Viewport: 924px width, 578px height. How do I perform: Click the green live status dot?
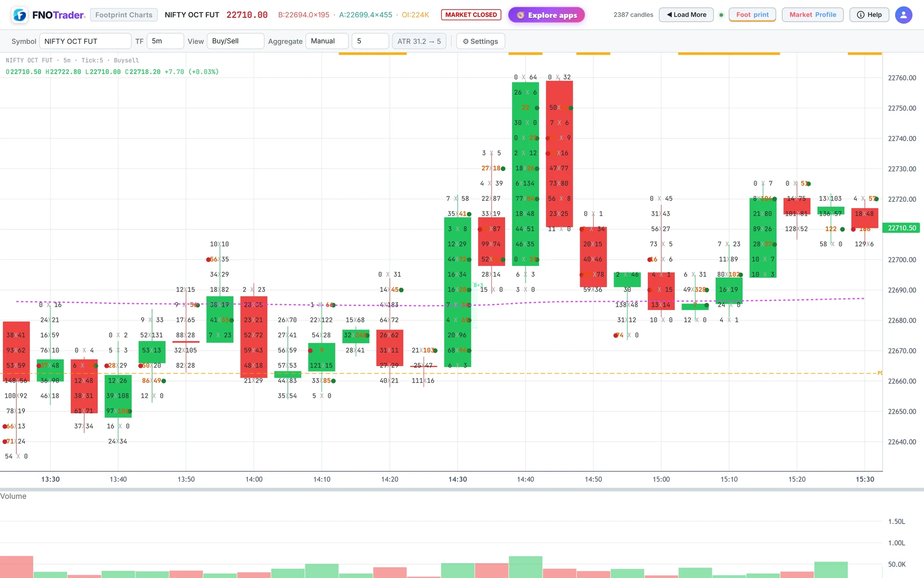pyautogui.click(x=721, y=15)
